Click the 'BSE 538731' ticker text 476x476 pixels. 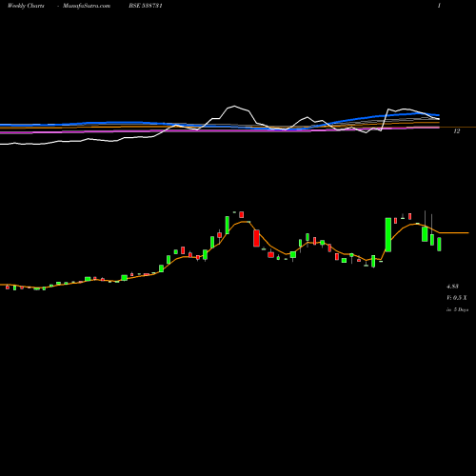146,6
